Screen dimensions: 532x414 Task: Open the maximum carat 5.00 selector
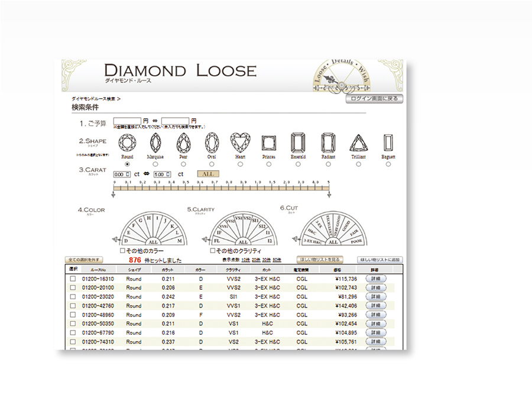click(162, 174)
